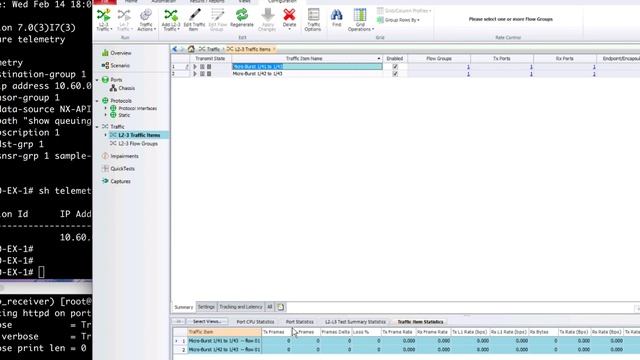Stop transmit for Micro-Burst 1/42 to 1/43 row
This screenshot has height=360, width=640.
(x=209, y=74)
